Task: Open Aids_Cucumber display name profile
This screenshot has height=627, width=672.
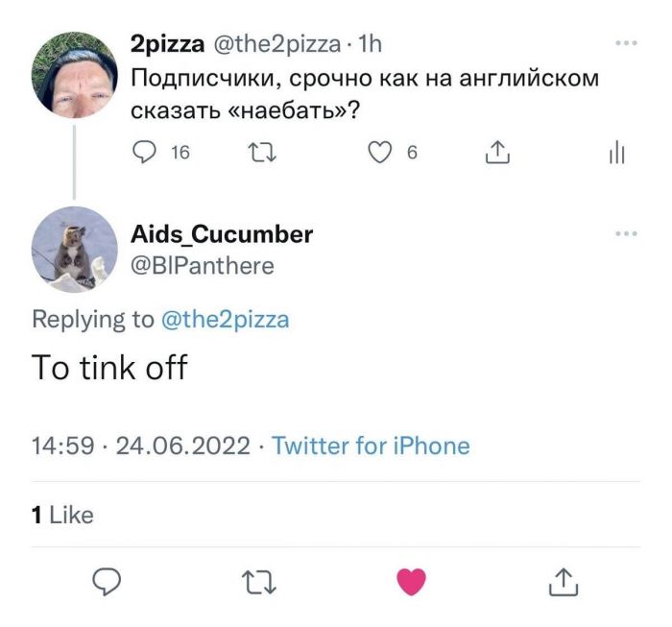Action: 221,234
